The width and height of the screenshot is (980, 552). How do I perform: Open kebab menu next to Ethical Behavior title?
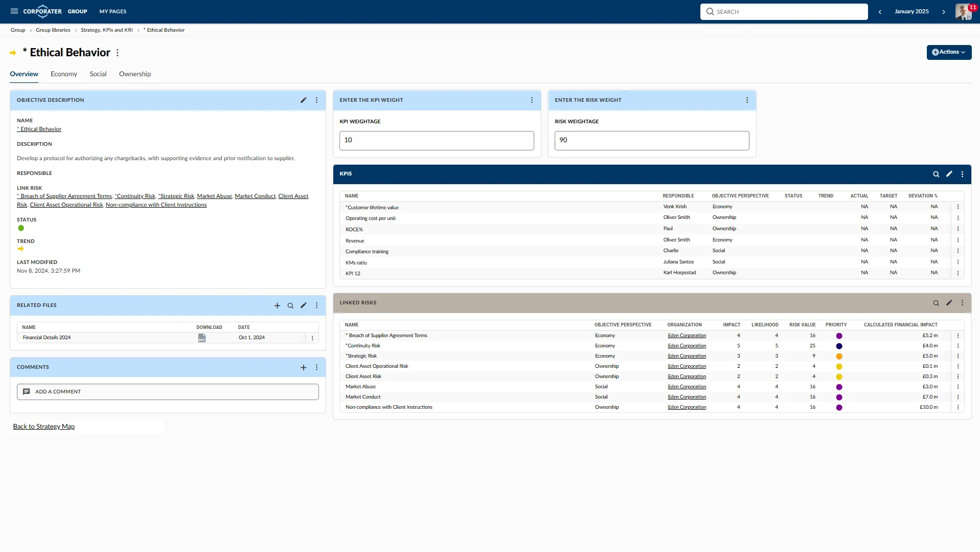[x=118, y=53]
